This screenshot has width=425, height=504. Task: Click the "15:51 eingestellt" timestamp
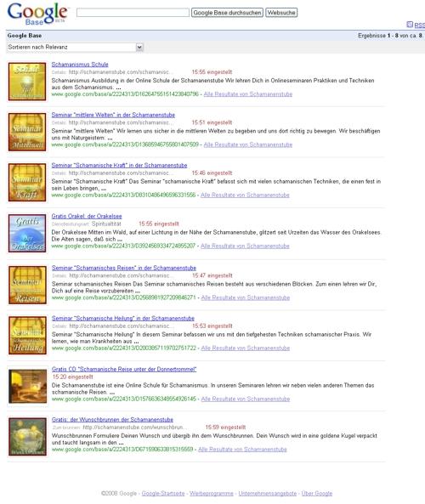coord(212,122)
